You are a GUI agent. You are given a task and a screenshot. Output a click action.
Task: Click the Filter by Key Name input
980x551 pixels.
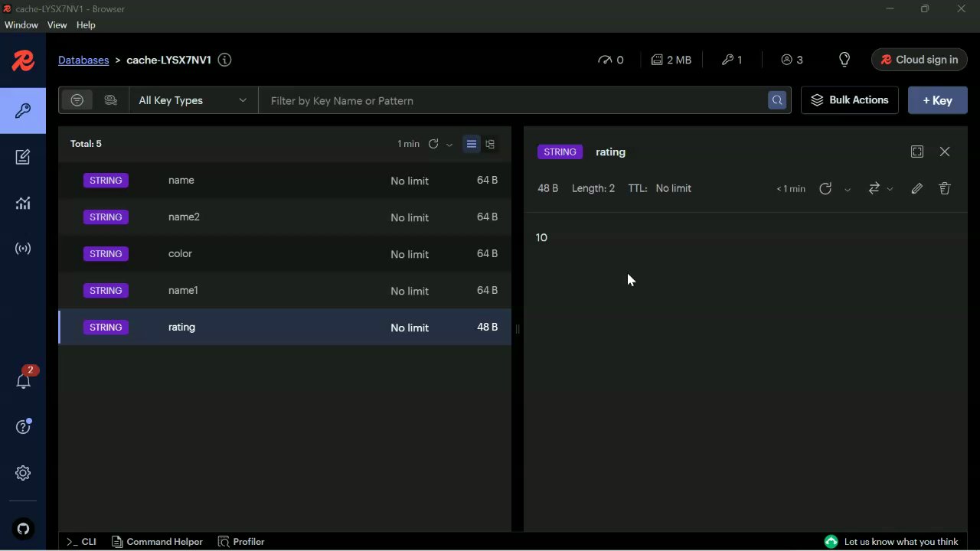pos(513,100)
